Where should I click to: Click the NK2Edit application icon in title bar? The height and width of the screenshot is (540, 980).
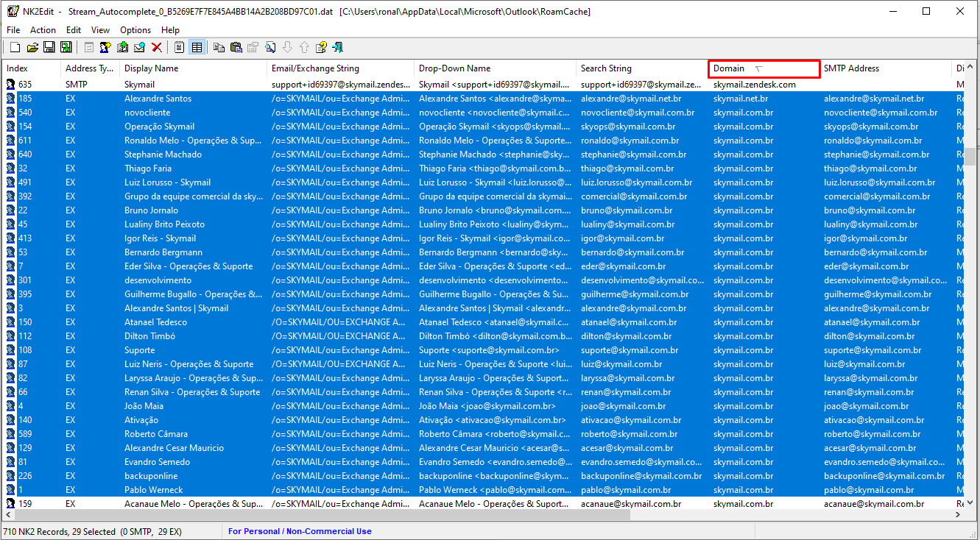(x=13, y=11)
